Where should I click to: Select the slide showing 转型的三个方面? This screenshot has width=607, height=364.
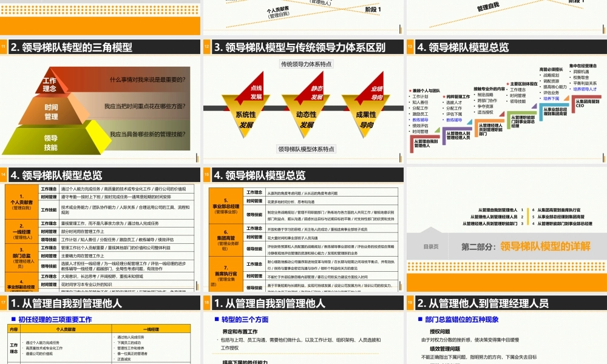tap(303, 330)
